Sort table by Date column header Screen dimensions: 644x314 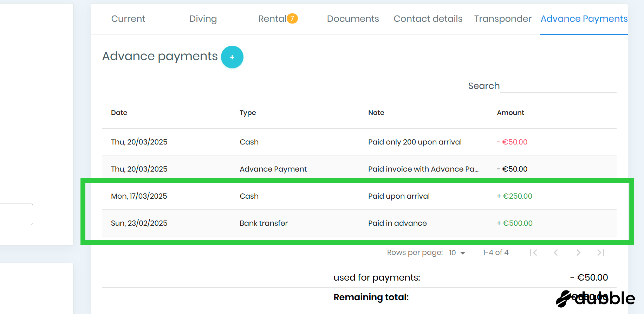pos(119,113)
